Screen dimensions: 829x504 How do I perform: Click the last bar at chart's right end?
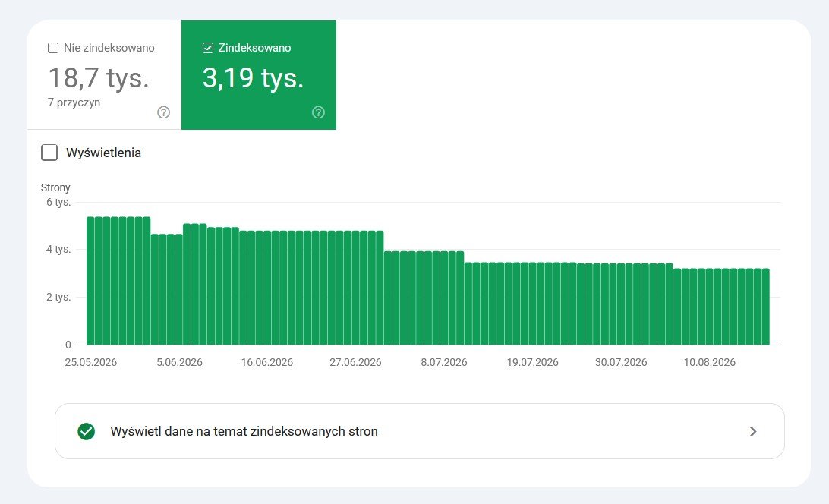[765, 307]
